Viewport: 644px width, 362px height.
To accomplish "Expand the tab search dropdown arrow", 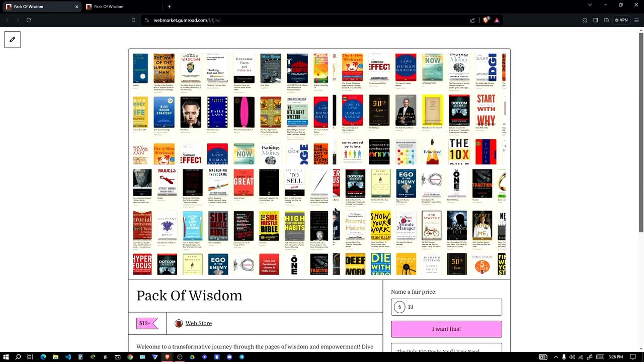I will (x=590, y=5).
